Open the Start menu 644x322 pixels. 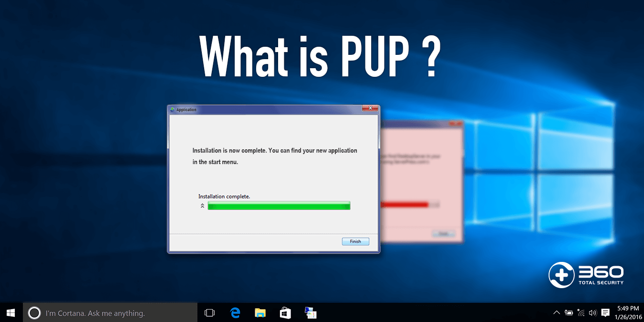click(10, 312)
